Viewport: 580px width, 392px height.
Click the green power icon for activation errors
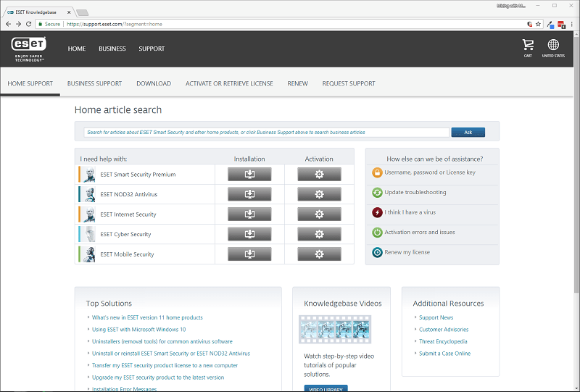tap(377, 233)
